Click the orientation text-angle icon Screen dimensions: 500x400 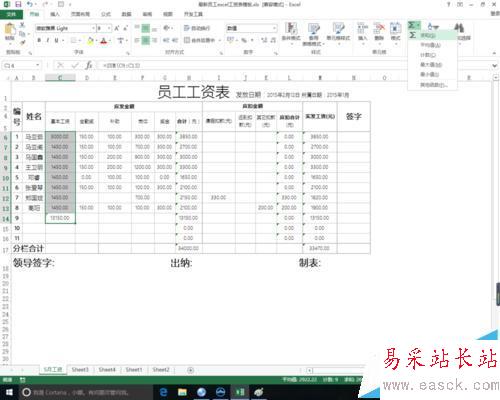point(166,28)
